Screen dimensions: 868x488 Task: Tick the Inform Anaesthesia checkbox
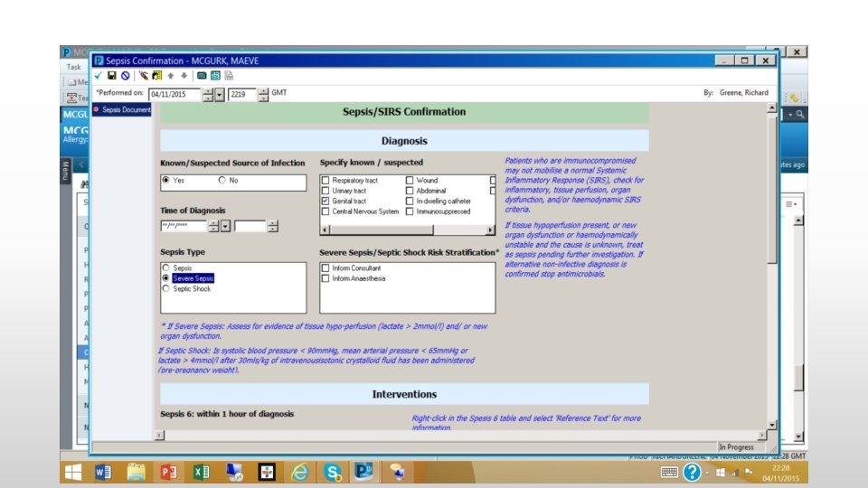click(x=325, y=279)
